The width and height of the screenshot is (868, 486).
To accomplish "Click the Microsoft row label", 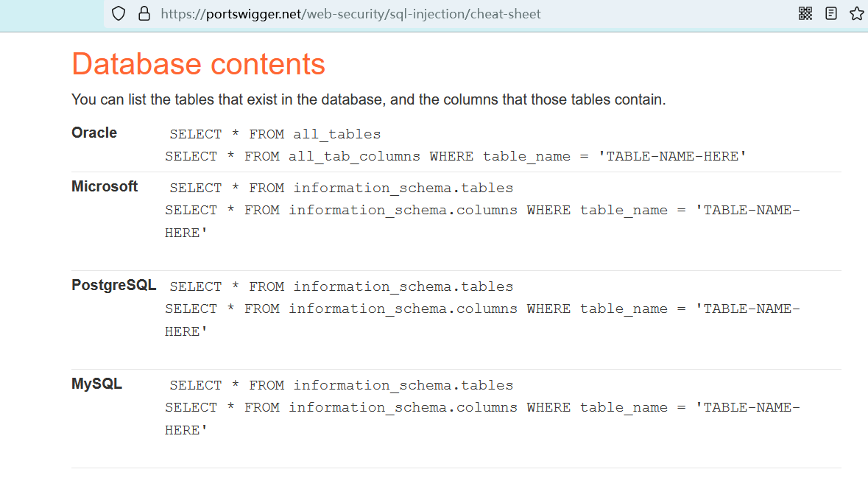I will (105, 186).
